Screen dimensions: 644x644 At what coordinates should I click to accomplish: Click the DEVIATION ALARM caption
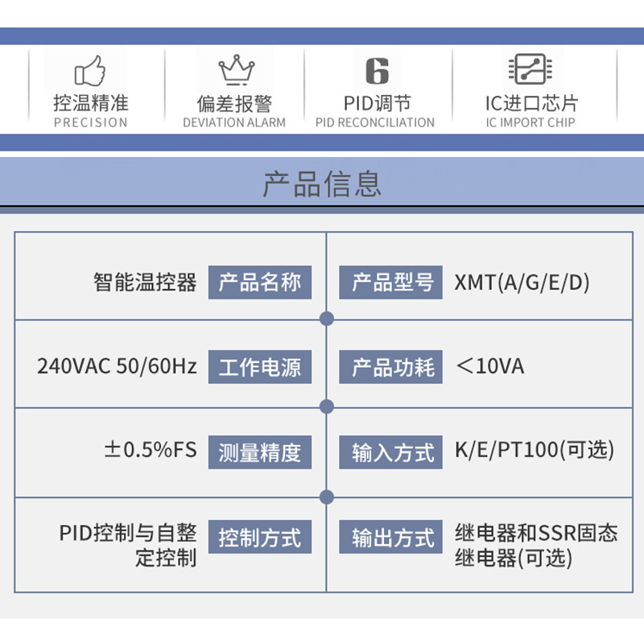point(234,122)
